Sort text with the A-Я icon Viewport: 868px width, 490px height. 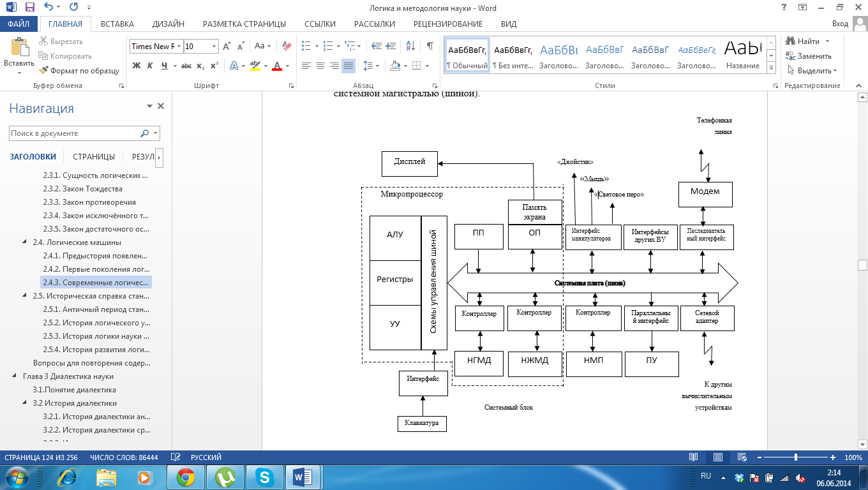pos(411,46)
